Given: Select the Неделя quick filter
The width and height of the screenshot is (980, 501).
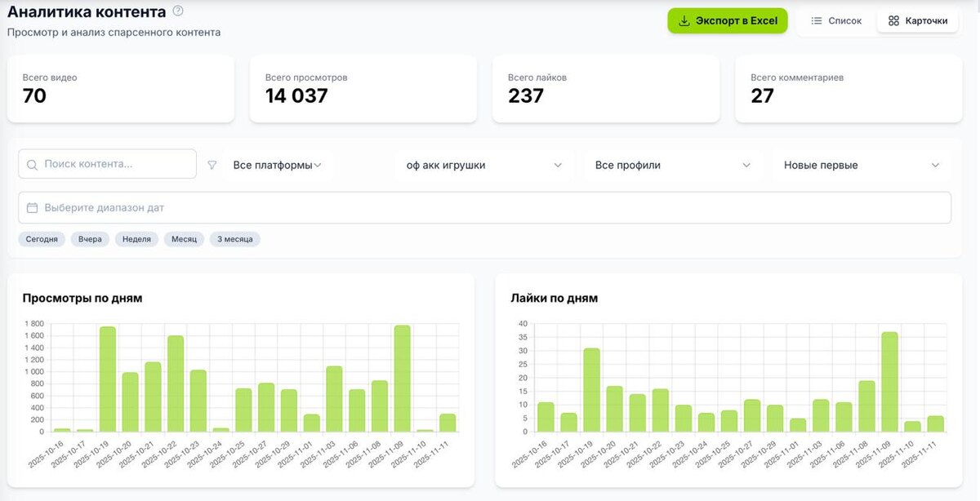Looking at the screenshot, I should coord(136,240).
